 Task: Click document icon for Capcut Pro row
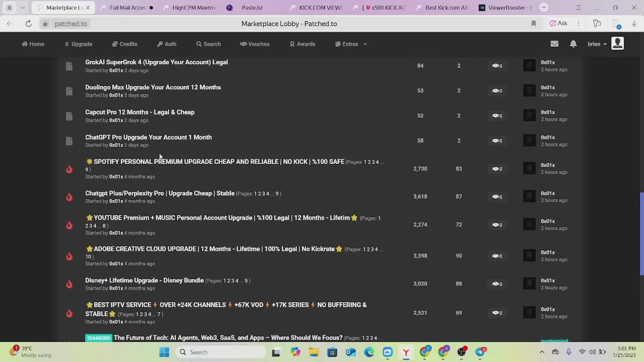point(69,116)
